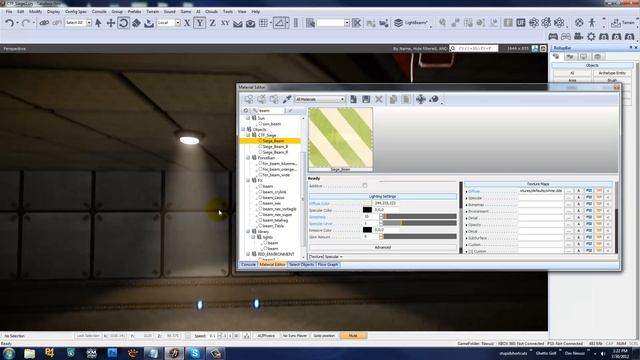Open the Help menu
640x360 pixels.
(x=256, y=11)
